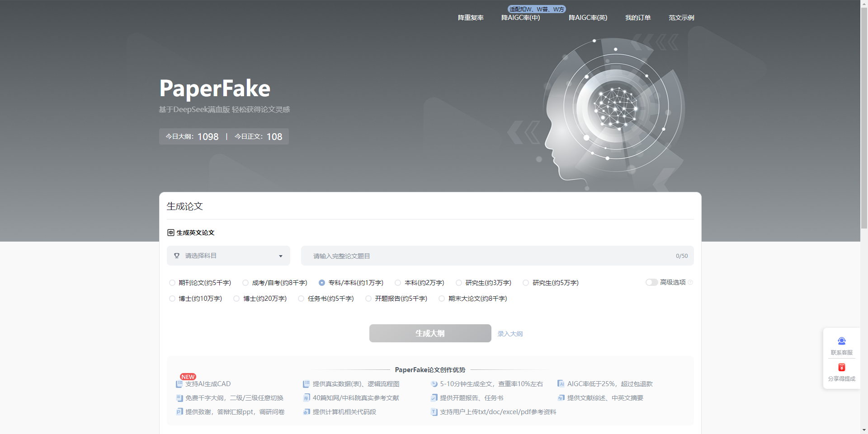Open 范文示例 in the top navigation
868x434 pixels.
[681, 18]
